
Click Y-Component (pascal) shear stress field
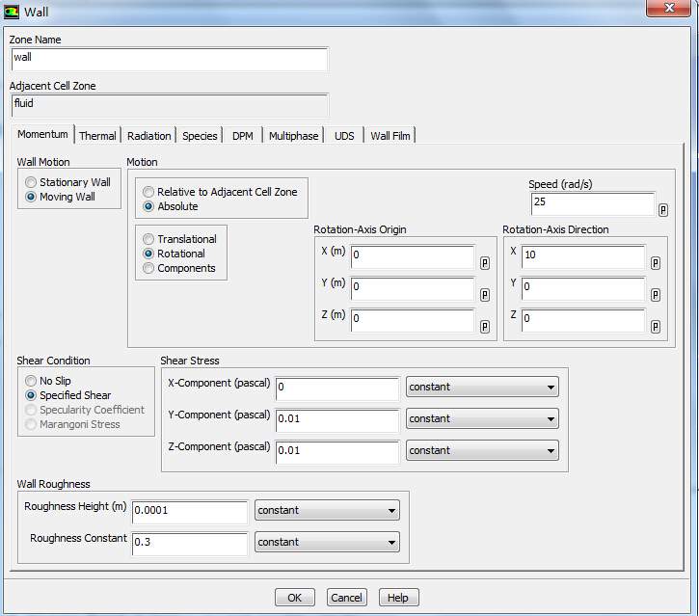pyautogui.click(x=337, y=420)
